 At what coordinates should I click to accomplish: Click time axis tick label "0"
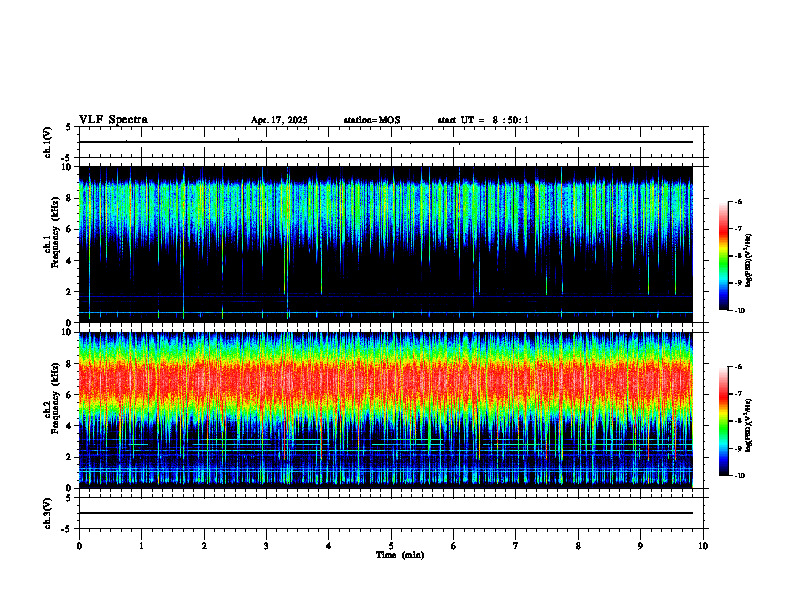pyautogui.click(x=79, y=546)
